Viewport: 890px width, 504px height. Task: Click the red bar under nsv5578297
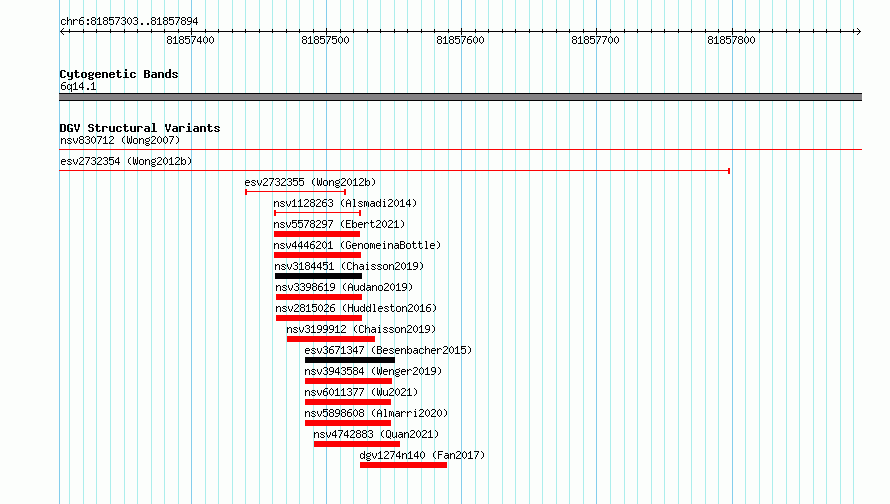(x=317, y=234)
